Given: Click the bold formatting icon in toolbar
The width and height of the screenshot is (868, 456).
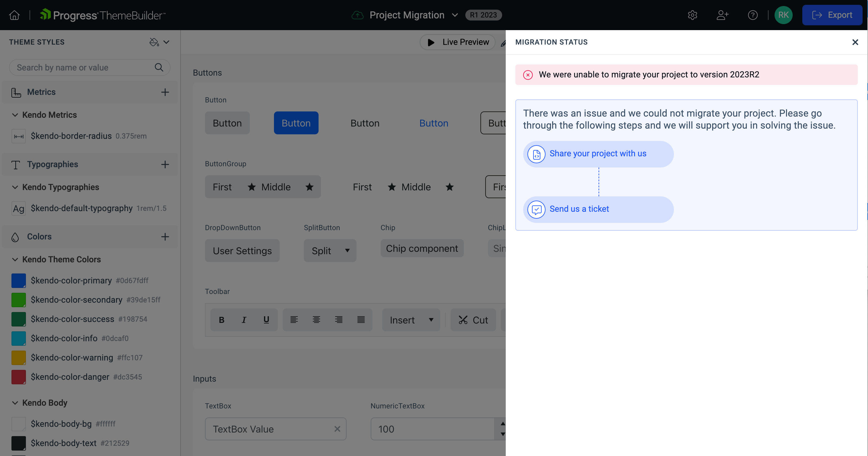Looking at the screenshot, I should click(x=220, y=320).
